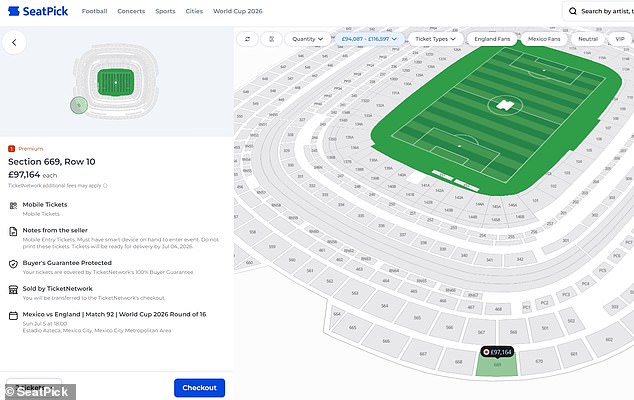This screenshot has height=400, width=634.
Task: Click the stadium minimap thumbnail
Action: tap(116, 82)
